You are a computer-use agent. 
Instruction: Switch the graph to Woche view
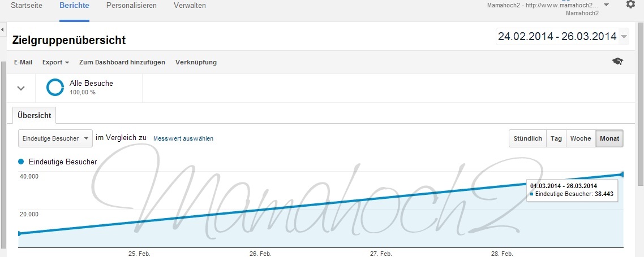(x=581, y=138)
